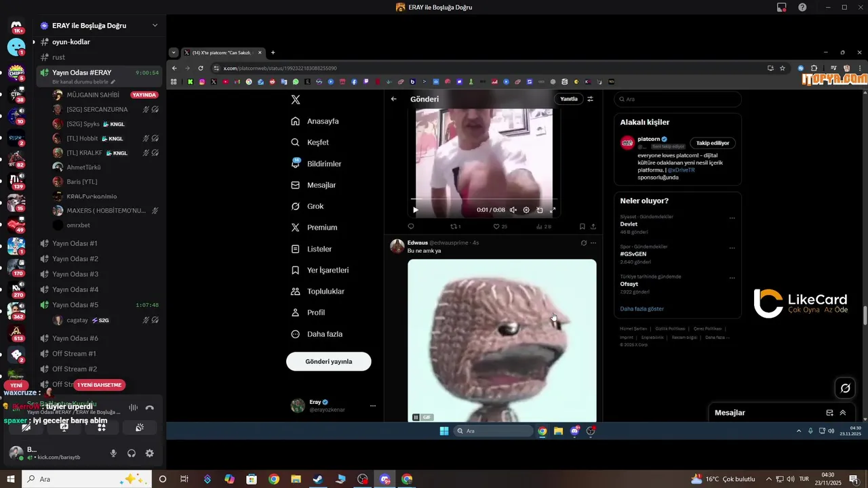Open Bildirimler notifications in X
The image size is (868, 488).
316,164
